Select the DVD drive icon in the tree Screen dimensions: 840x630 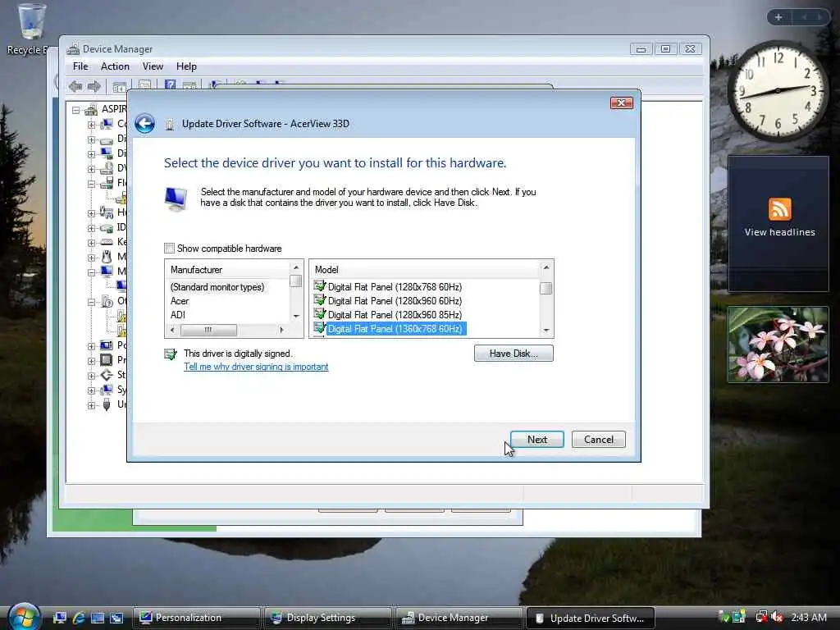click(107, 168)
